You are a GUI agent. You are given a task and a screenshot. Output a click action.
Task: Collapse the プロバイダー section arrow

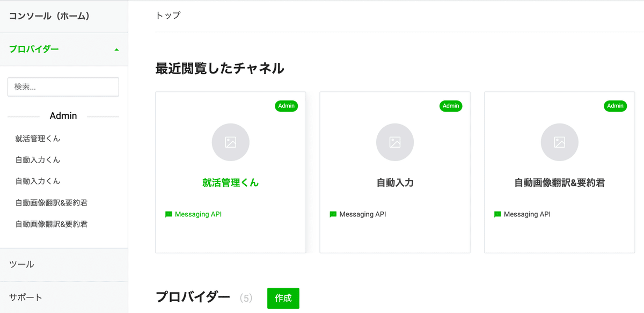[117, 49]
